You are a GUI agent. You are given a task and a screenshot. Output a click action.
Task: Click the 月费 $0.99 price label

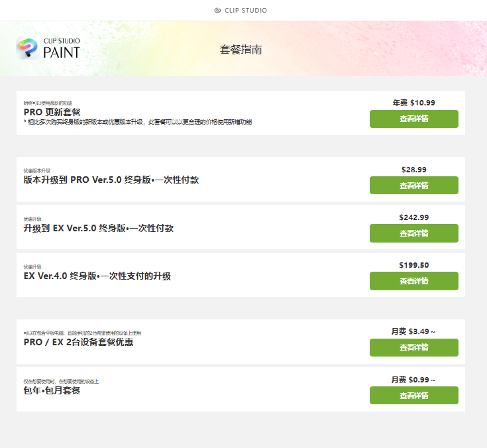pyautogui.click(x=413, y=380)
